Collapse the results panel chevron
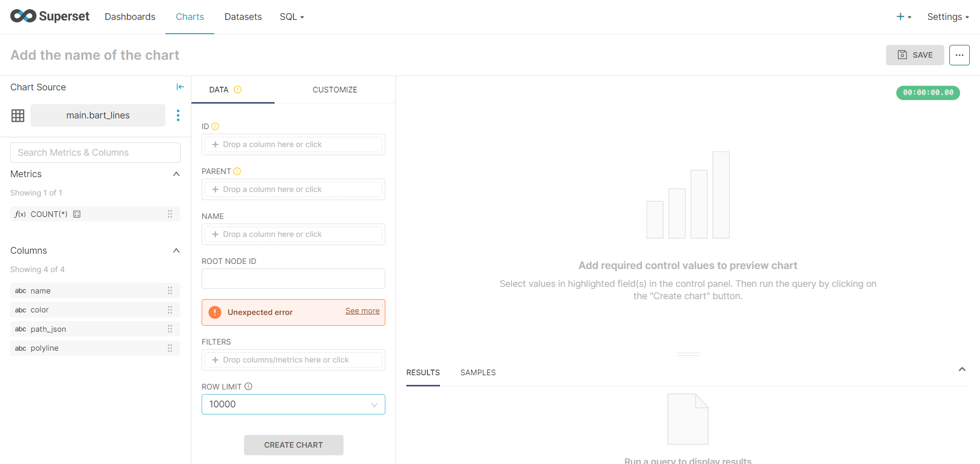980x464 pixels. click(x=962, y=369)
